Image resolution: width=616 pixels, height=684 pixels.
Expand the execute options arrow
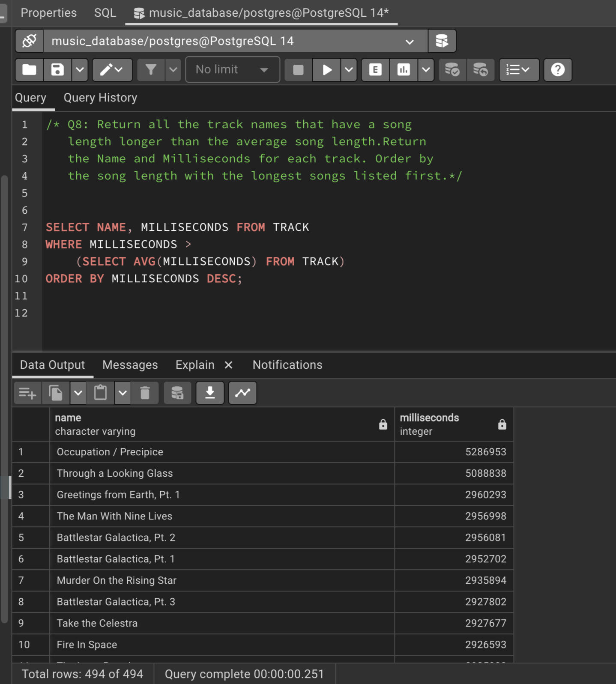pyautogui.click(x=349, y=70)
